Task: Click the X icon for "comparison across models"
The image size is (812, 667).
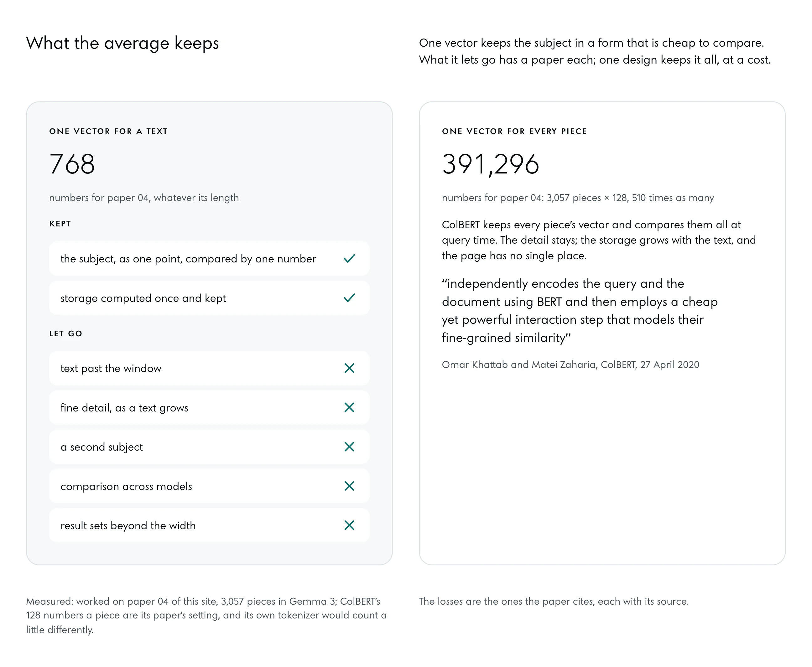Action: pos(349,486)
